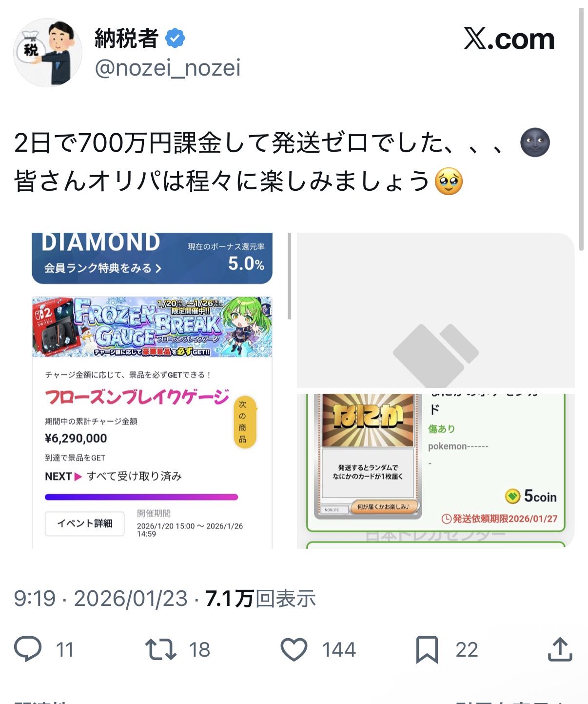The width and height of the screenshot is (588, 704).
Task: Click the イベント詳細 button
Action: [85, 523]
